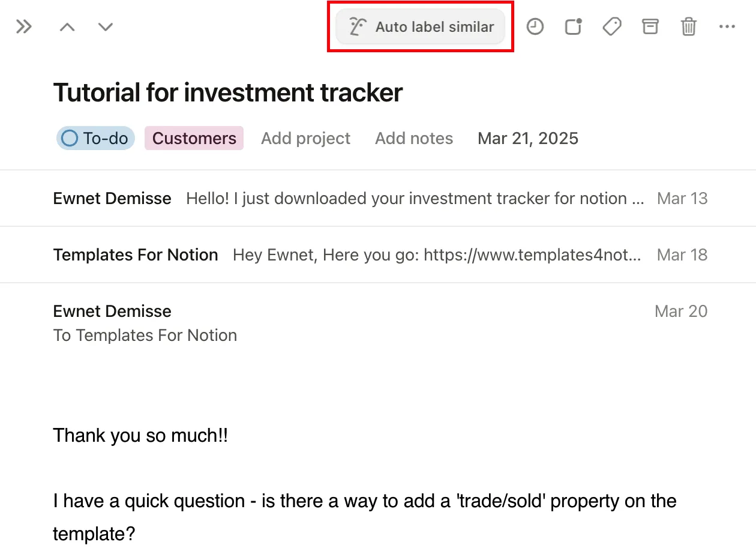Expand Templates For Notion's Mar 18 reply
756x557 pixels.
pyautogui.click(x=379, y=254)
